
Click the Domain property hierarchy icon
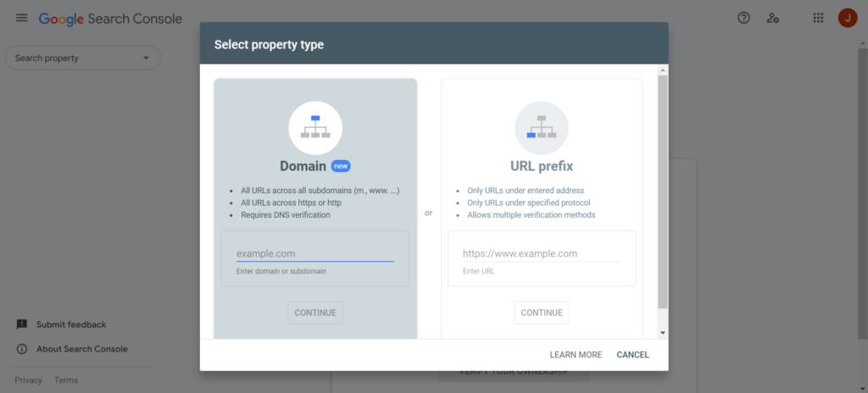[x=315, y=128]
